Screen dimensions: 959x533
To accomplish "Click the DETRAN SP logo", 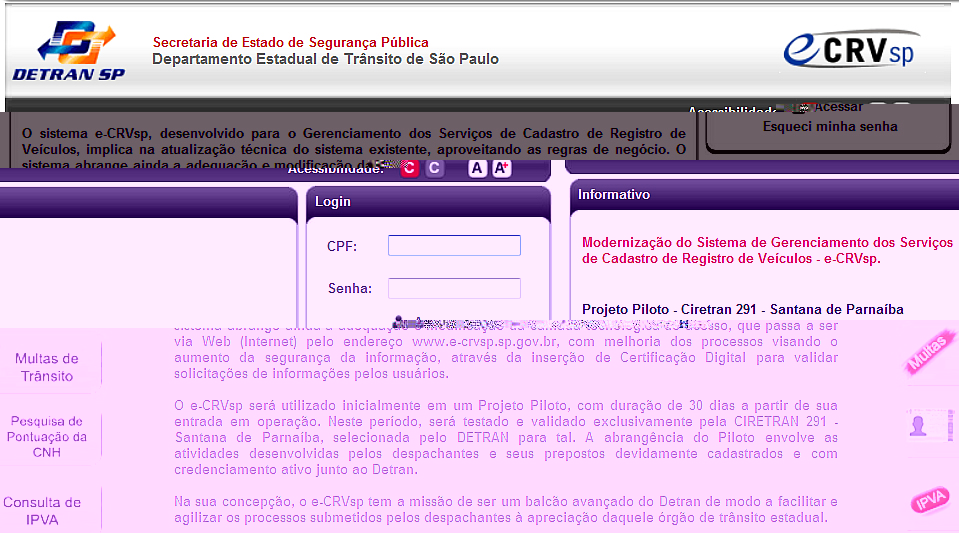I will tap(68, 51).
